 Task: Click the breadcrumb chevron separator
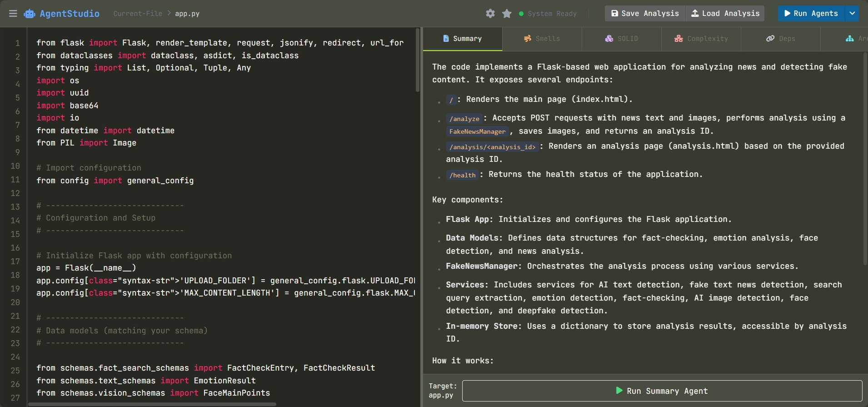pos(169,13)
